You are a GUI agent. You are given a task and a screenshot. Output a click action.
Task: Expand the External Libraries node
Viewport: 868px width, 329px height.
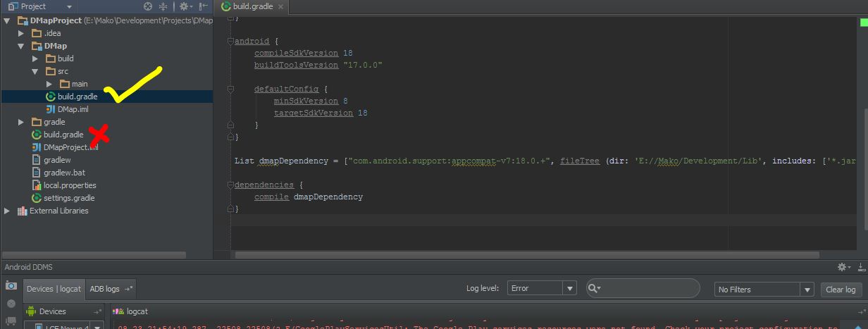tap(8, 211)
